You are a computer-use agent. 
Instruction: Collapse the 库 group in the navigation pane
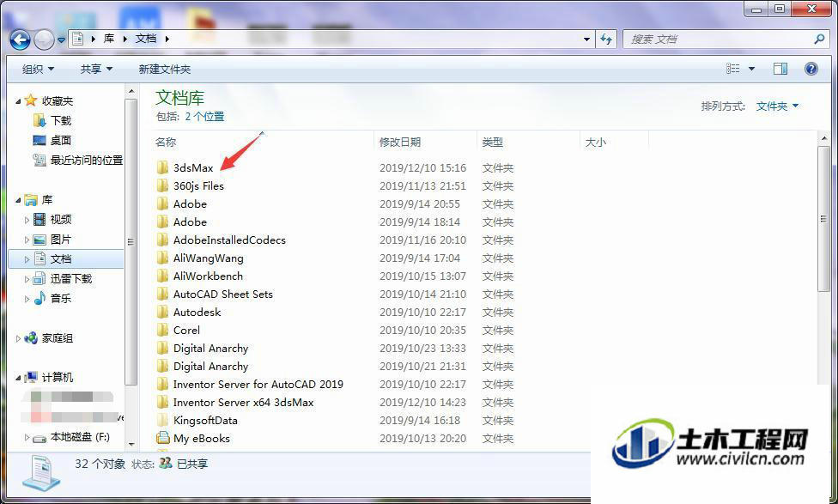[x=18, y=200]
